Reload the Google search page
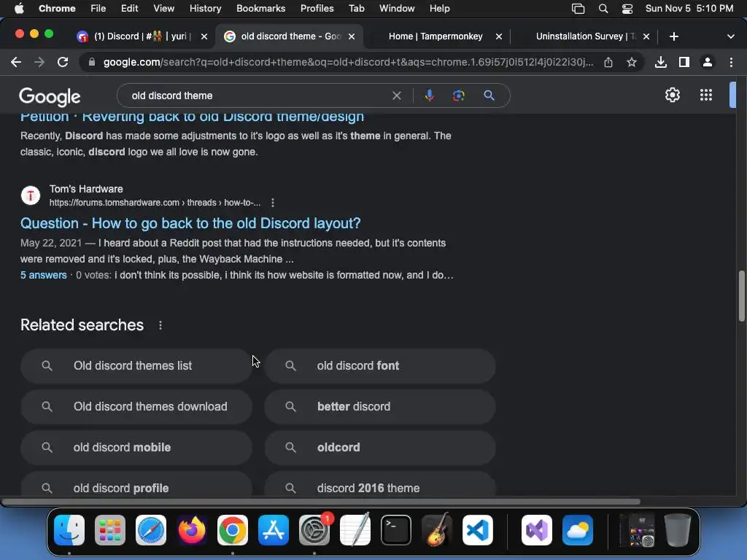The width and height of the screenshot is (747, 560). pyautogui.click(x=63, y=63)
